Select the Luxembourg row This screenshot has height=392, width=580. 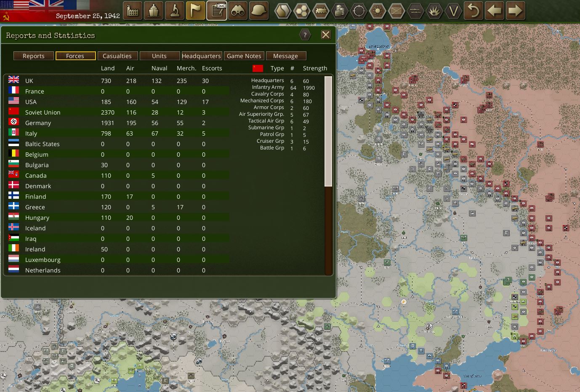point(119,260)
